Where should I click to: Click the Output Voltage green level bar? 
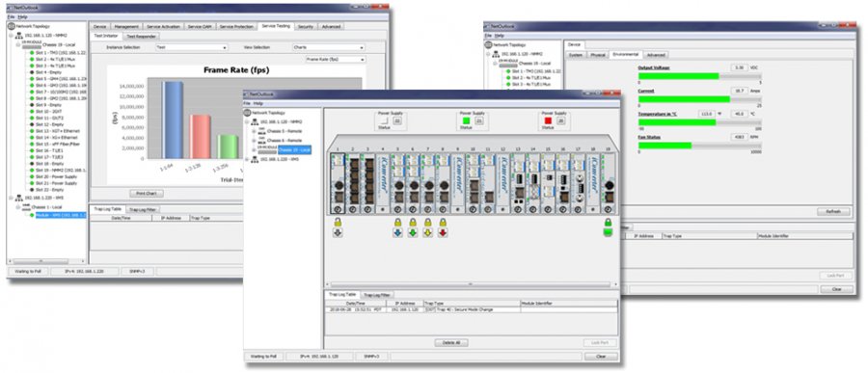pos(679,76)
